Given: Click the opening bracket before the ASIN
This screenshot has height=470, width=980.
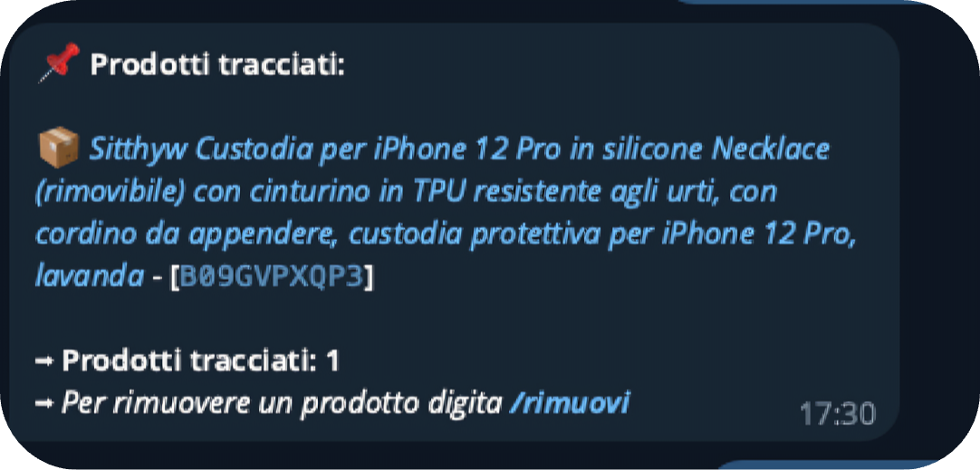Looking at the screenshot, I should [175, 277].
